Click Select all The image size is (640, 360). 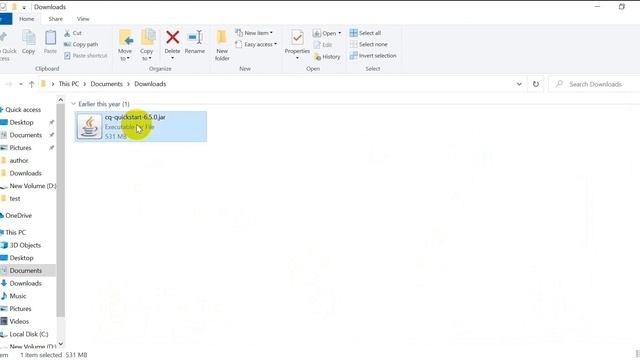365,33
